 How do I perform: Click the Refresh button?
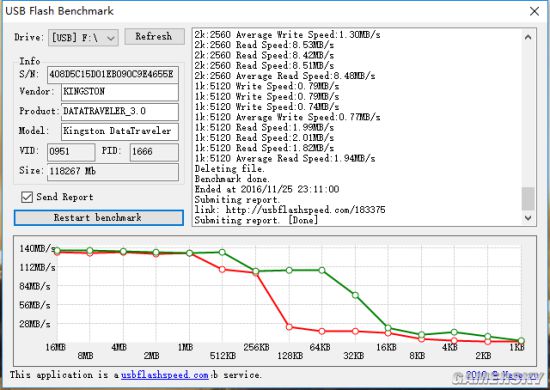pyautogui.click(x=154, y=36)
